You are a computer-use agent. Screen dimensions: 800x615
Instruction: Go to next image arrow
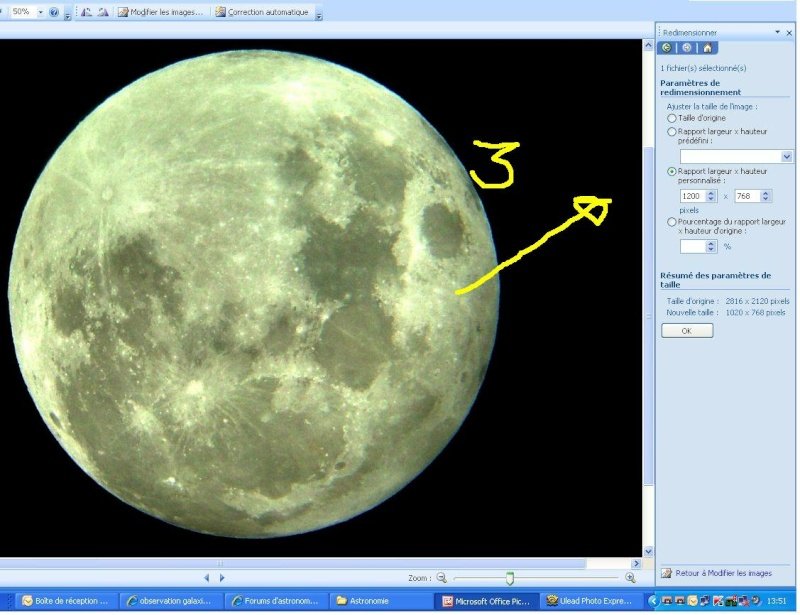tap(222, 578)
